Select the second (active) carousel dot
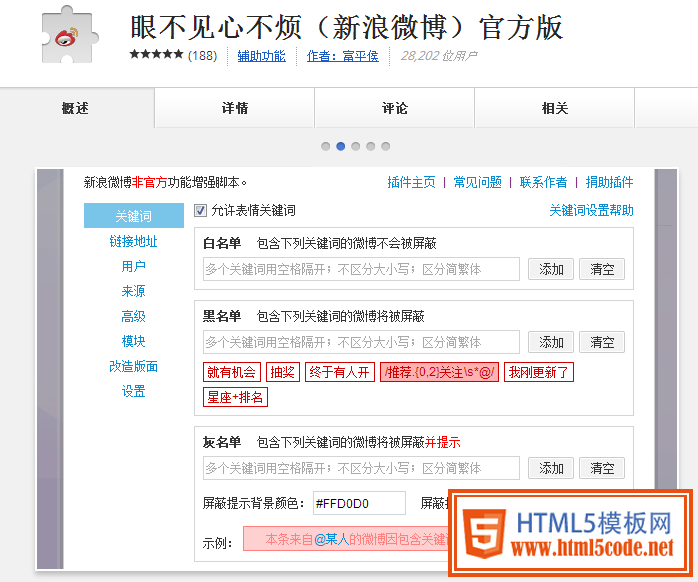This screenshot has height=582, width=698. [341, 146]
